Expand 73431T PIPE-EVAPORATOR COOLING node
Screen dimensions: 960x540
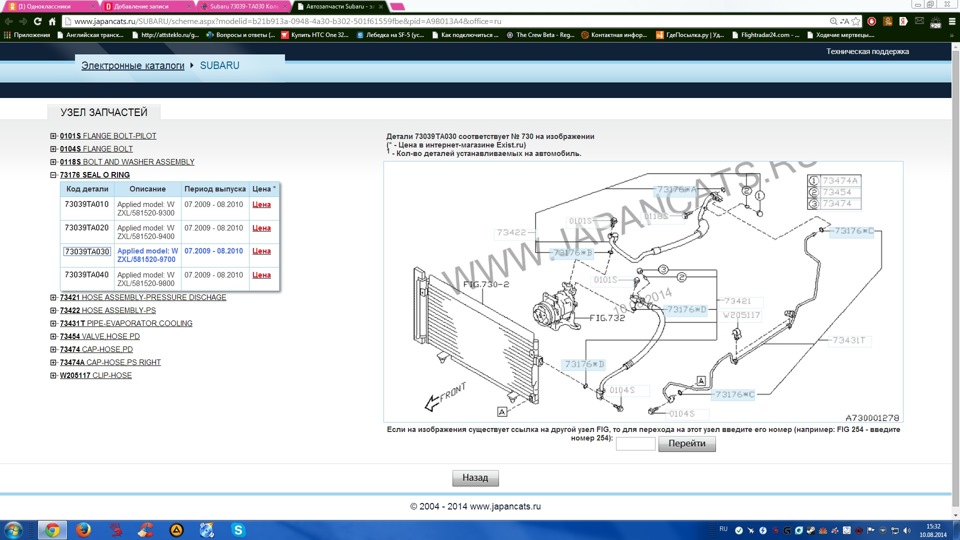53,323
